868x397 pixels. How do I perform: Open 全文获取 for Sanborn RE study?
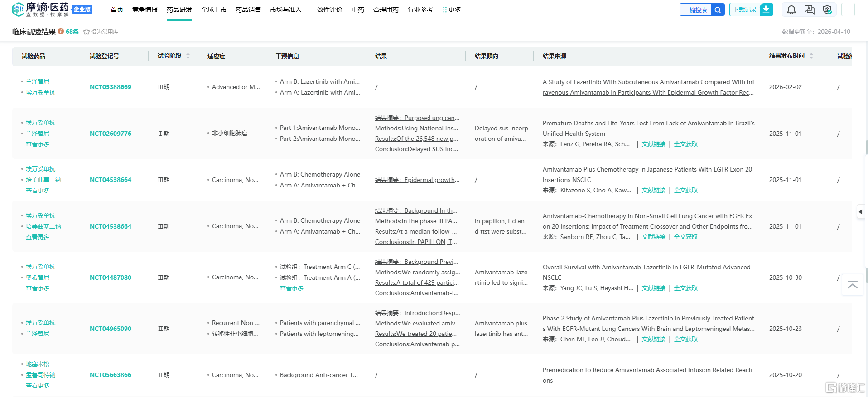[686, 237]
